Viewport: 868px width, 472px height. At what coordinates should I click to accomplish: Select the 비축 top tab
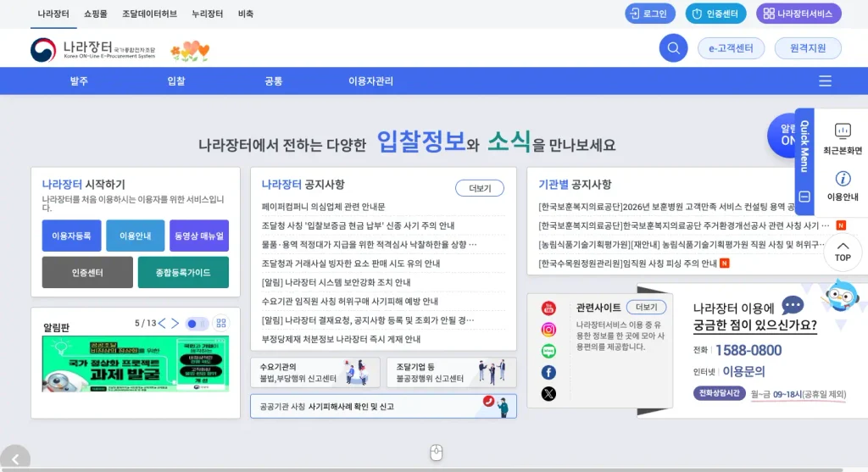[246, 14]
